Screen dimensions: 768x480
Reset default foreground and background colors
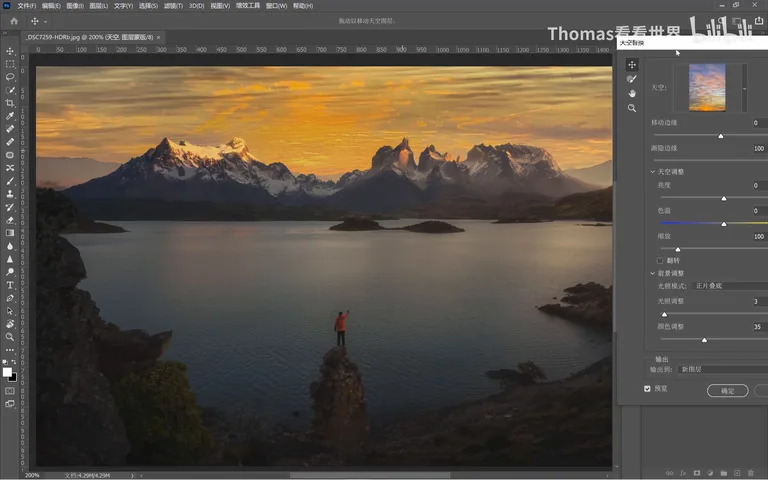click(5, 362)
